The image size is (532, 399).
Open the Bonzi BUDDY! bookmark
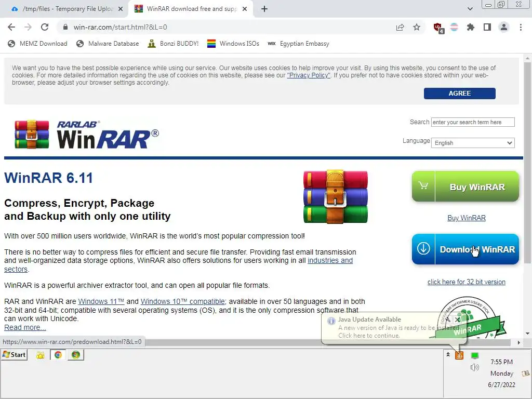tap(174, 44)
